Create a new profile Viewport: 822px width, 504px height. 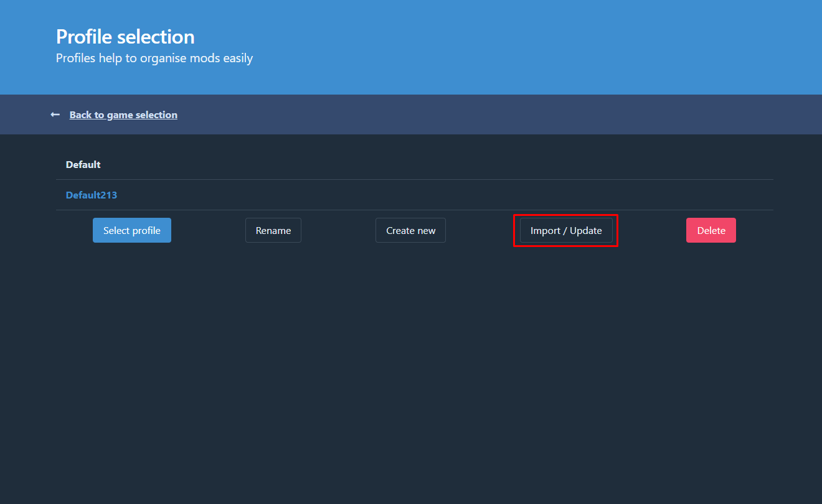tap(410, 230)
